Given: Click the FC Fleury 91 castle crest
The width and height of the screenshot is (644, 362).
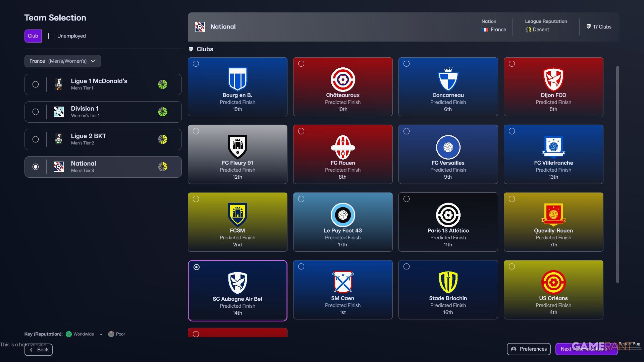Looking at the screenshot, I should pos(237,147).
